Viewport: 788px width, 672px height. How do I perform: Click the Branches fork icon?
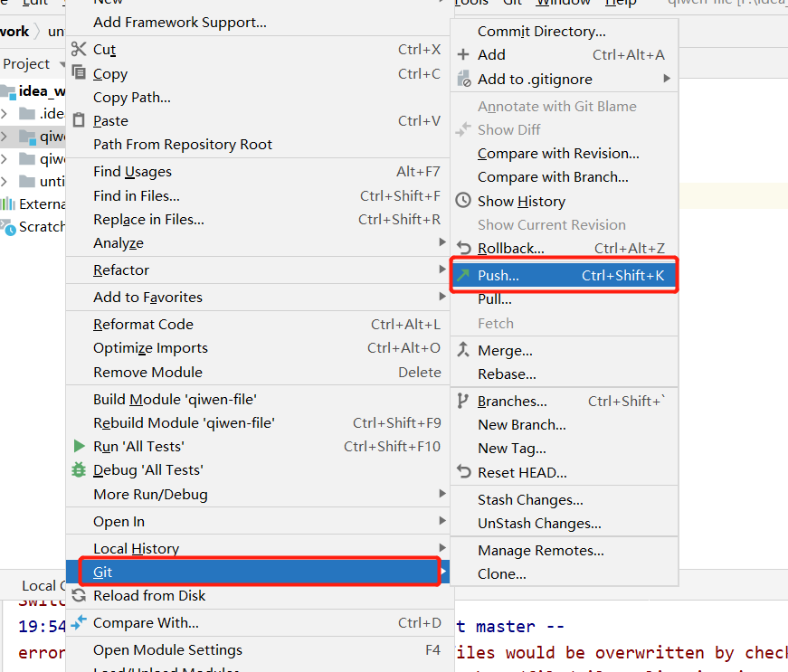click(x=462, y=401)
